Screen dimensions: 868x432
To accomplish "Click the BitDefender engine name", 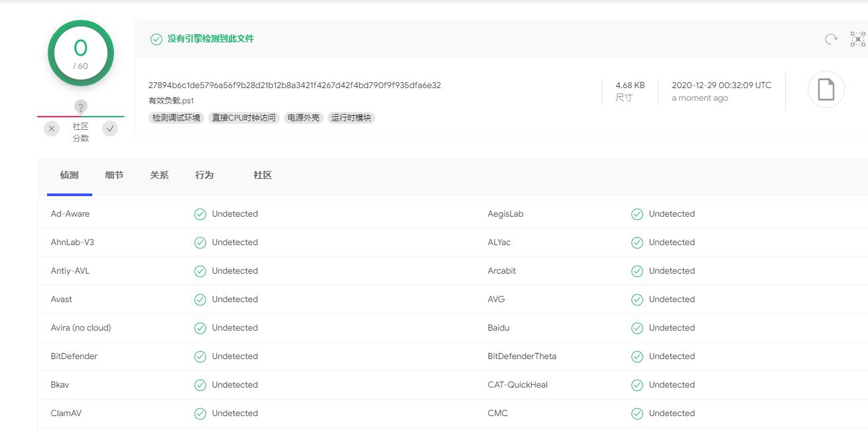I will [74, 356].
